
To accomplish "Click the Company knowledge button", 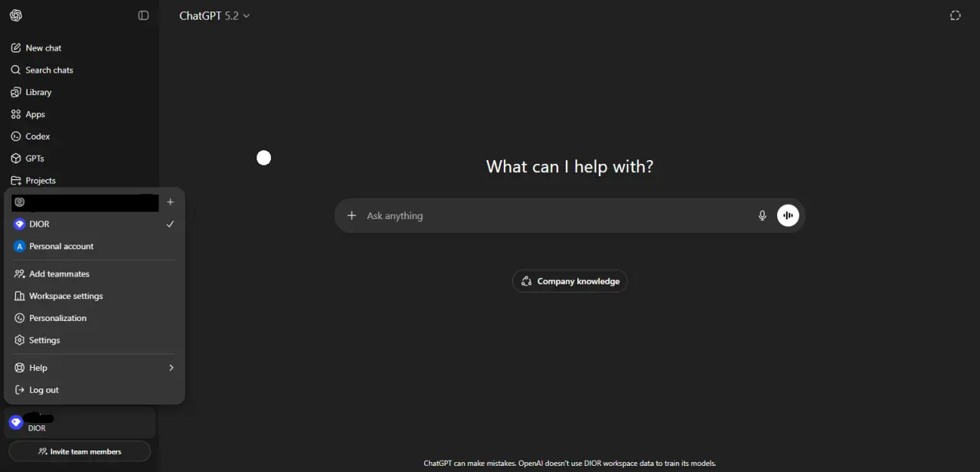I will point(570,282).
